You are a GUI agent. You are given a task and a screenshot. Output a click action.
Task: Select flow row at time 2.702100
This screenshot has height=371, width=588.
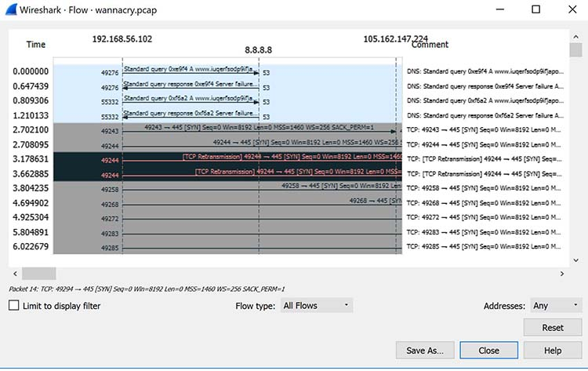click(227, 130)
